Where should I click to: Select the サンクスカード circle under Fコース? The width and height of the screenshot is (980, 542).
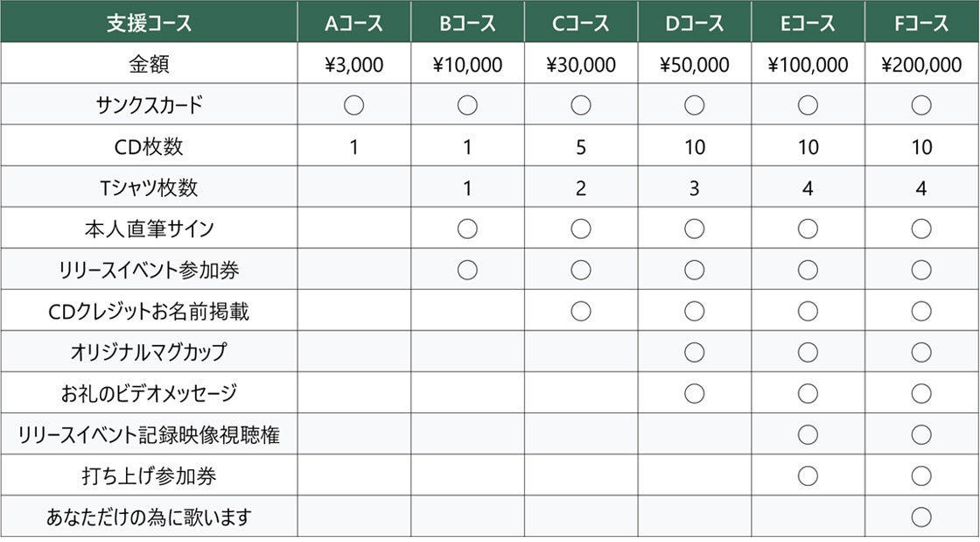pyautogui.click(x=921, y=106)
